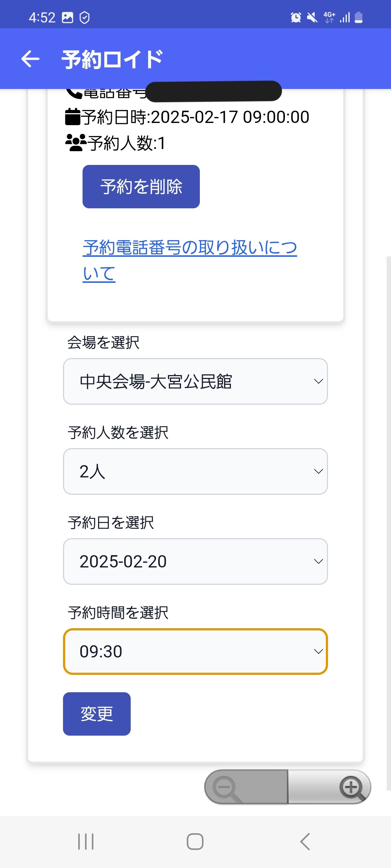Open the 予約人数を選択 dropdown showing 2人
391x868 pixels.
(195, 471)
